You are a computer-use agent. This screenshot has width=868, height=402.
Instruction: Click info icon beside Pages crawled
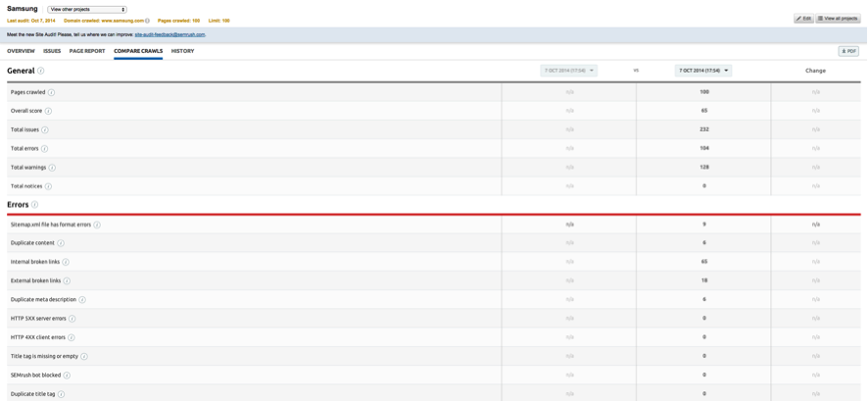tap(51, 92)
